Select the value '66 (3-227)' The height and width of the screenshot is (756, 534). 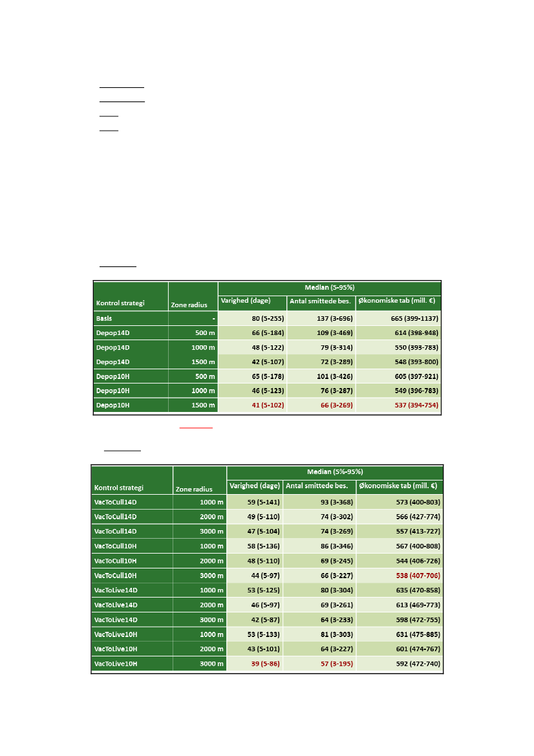336,576
